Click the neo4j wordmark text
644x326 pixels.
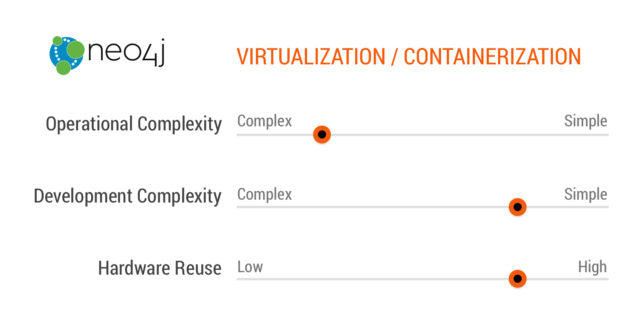126,52
